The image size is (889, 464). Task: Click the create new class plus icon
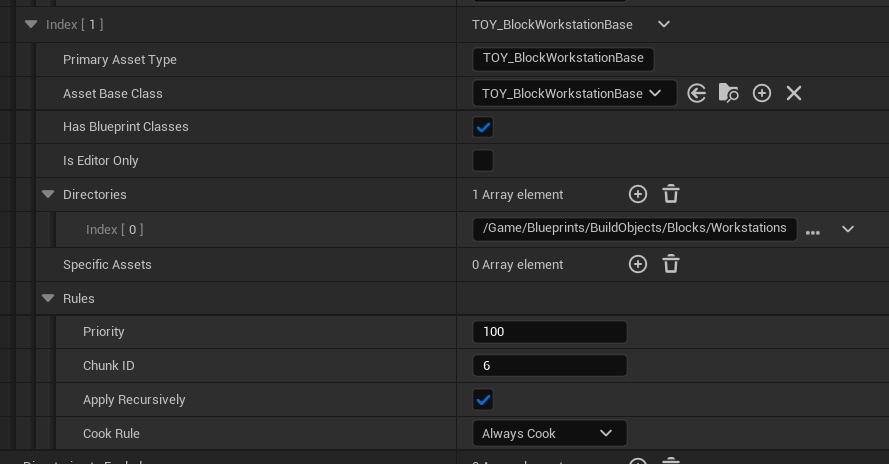click(762, 93)
